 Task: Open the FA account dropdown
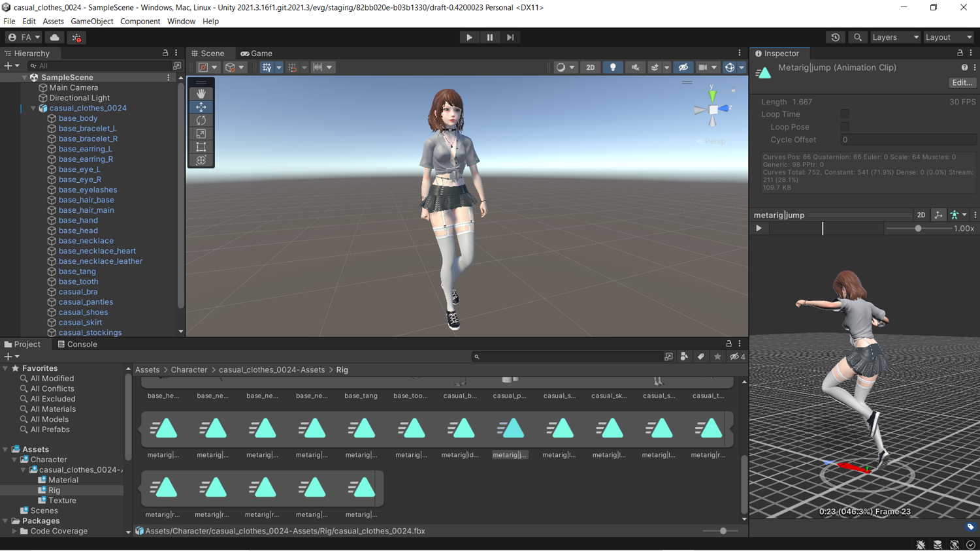pyautogui.click(x=24, y=37)
